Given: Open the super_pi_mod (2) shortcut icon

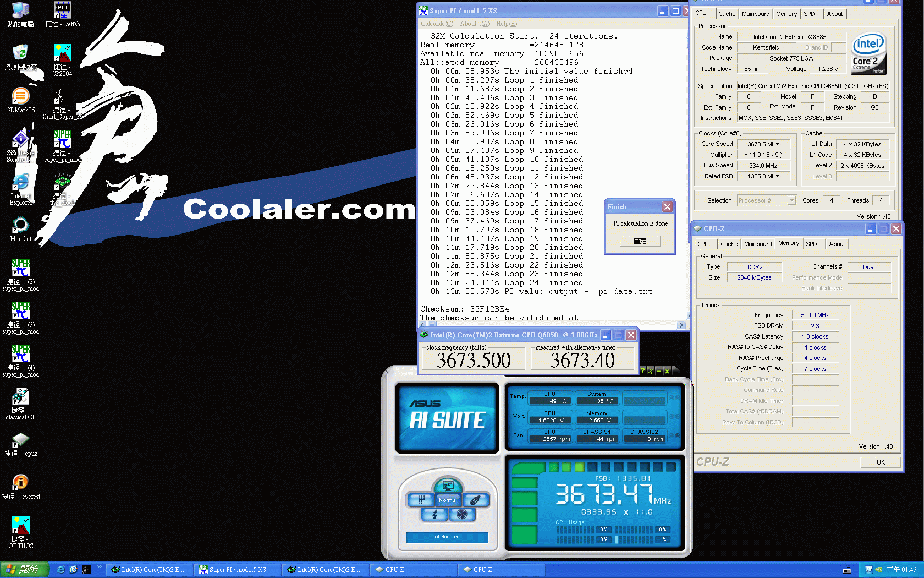Looking at the screenshot, I should 20,275.
